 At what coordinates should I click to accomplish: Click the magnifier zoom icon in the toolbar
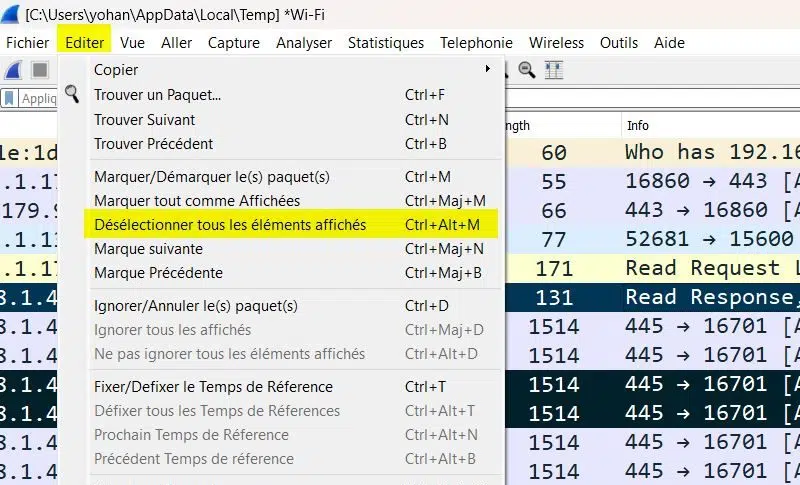point(527,70)
